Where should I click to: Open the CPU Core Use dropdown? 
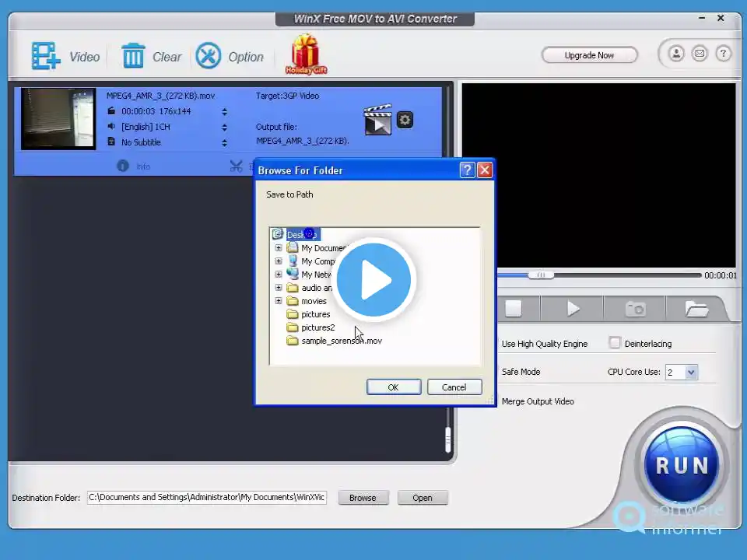[690, 373]
